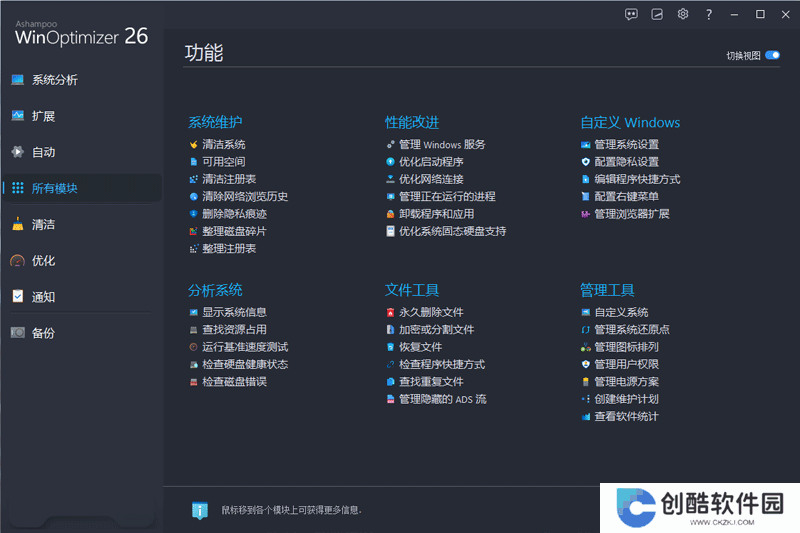Click the 管理系统设置 icon
This screenshot has height=533, width=800.
point(586,145)
